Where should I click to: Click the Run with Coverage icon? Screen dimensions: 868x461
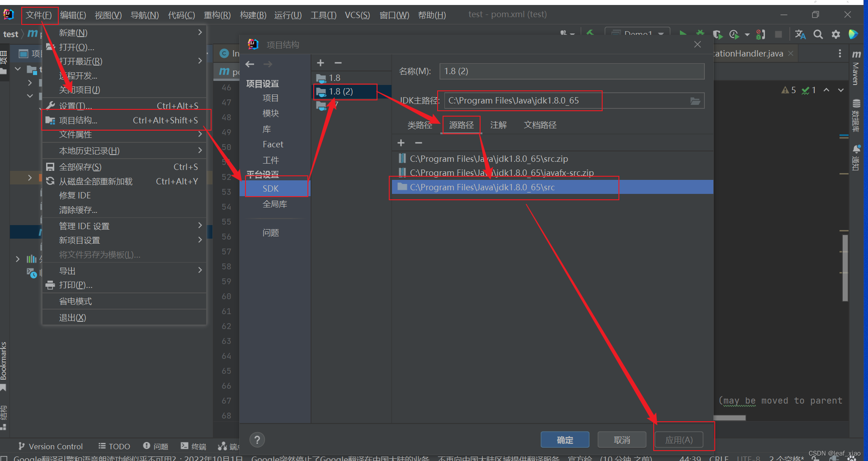click(x=717, y=34)
